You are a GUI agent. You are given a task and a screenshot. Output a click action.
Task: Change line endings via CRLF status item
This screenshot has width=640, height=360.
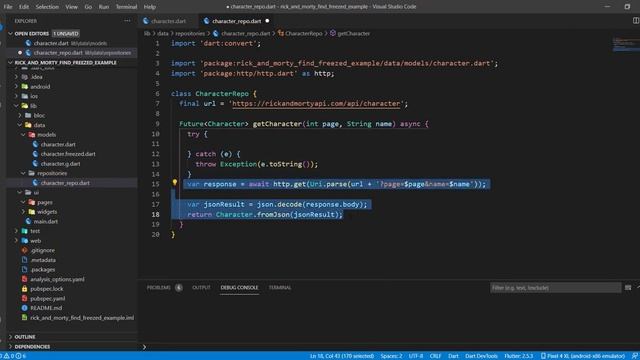[x=435, y=356]
